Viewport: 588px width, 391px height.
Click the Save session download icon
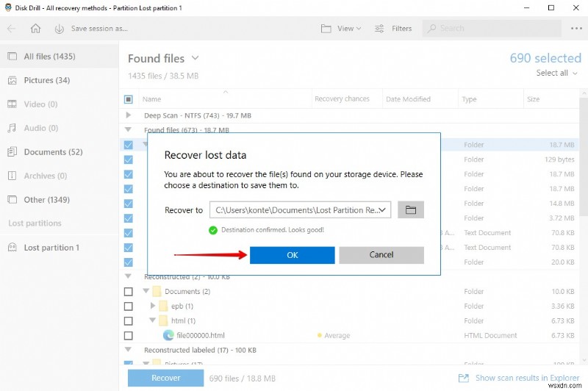[59, 29]
